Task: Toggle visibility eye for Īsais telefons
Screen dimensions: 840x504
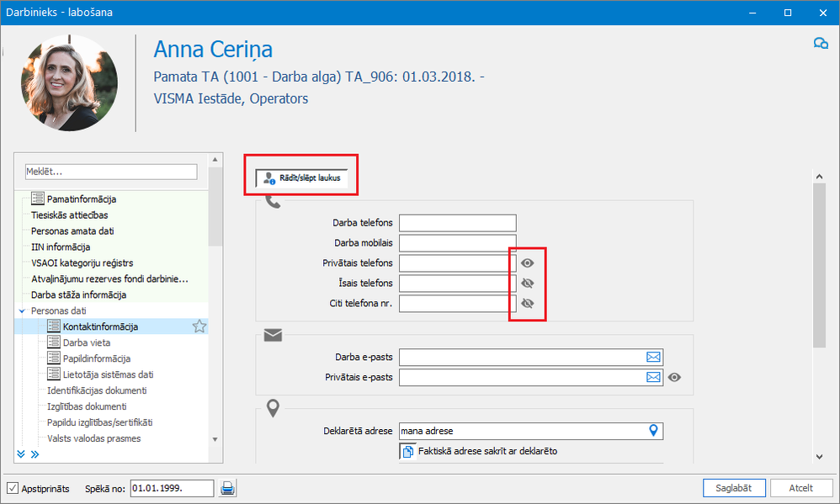Action: click(528, 284)
